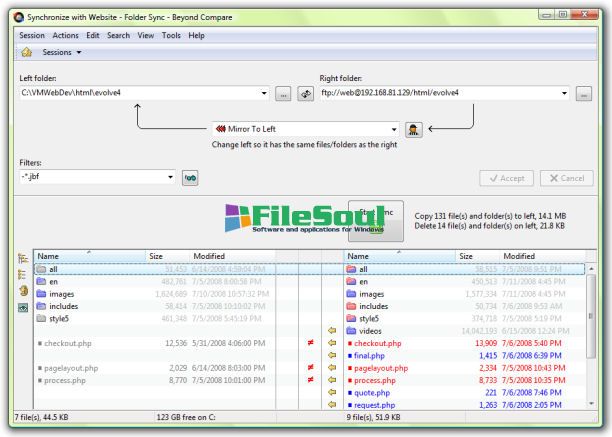Open the Search menu
Image resolution: width=612 pixels, height=437 pixels.
point(118,36)
